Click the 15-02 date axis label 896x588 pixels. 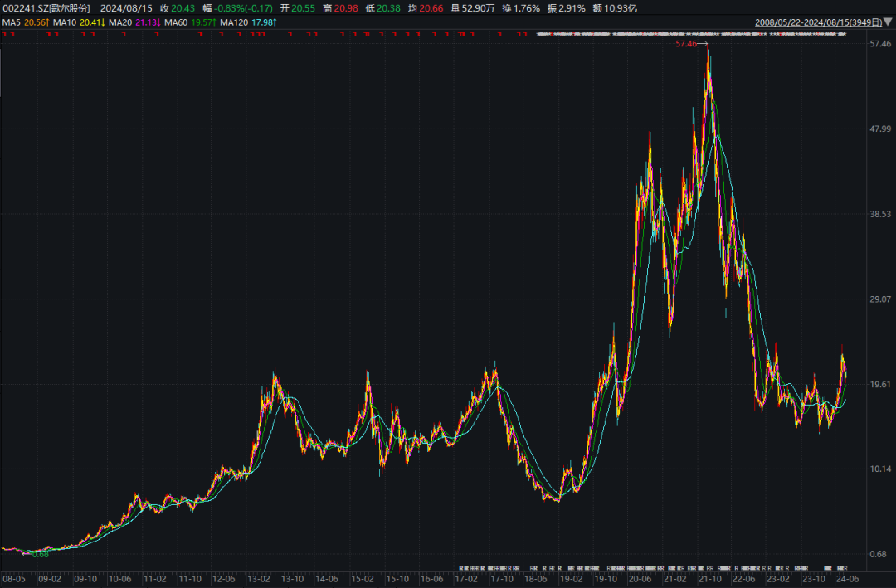[x=363, y=579]
